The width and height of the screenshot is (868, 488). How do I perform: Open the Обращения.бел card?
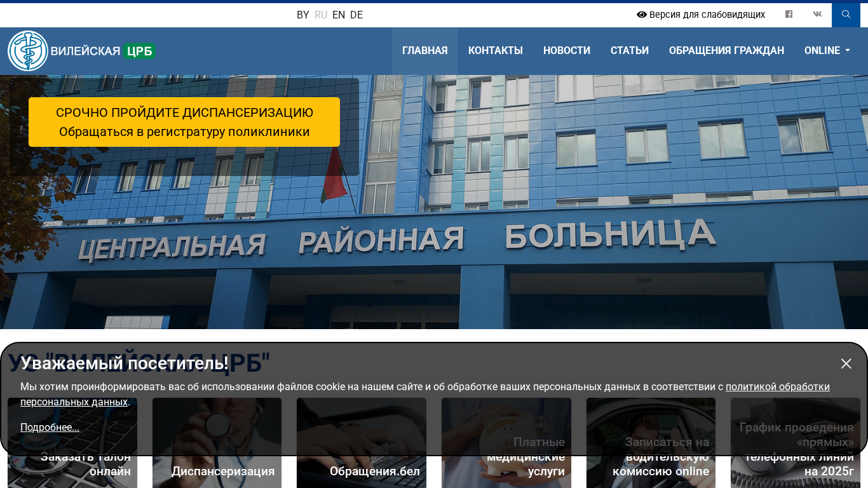362,443
